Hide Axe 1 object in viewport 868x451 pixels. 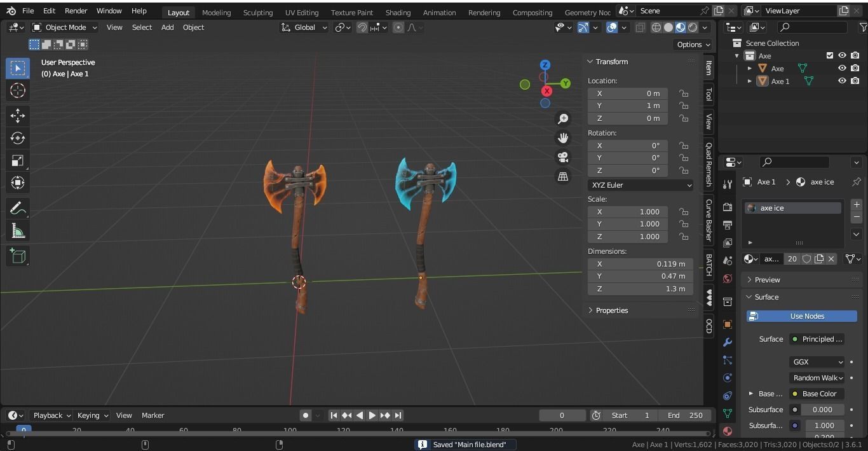click(842, 81)
